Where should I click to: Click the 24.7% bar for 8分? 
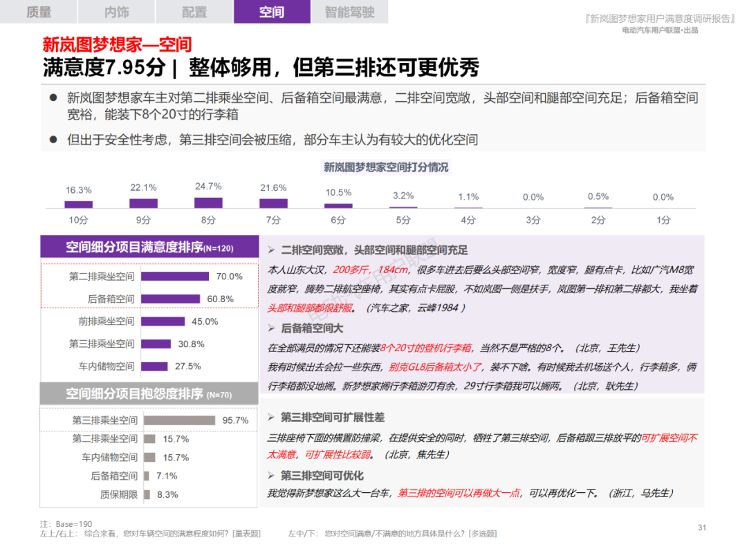point(208,203)
